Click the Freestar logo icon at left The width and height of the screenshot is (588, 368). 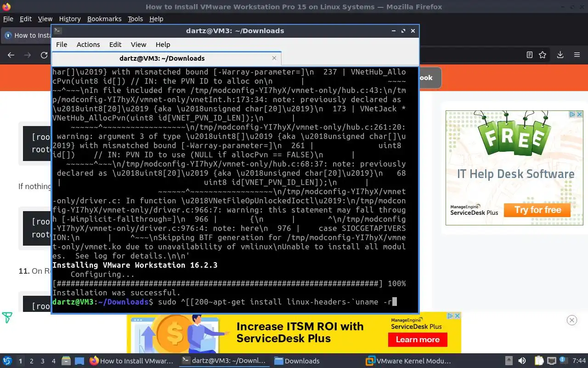(x=7, y=317)
